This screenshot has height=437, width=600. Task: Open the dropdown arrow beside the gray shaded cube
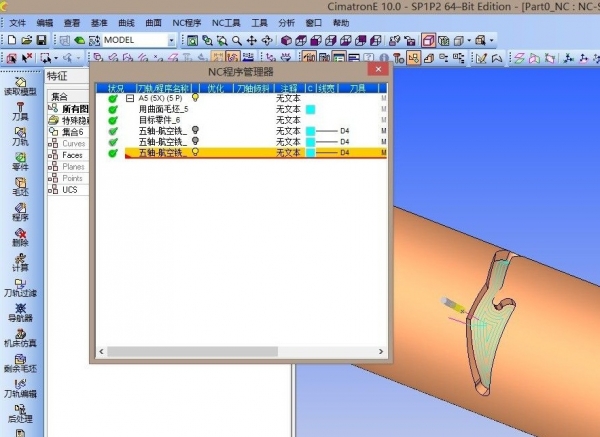coord(469,40)
